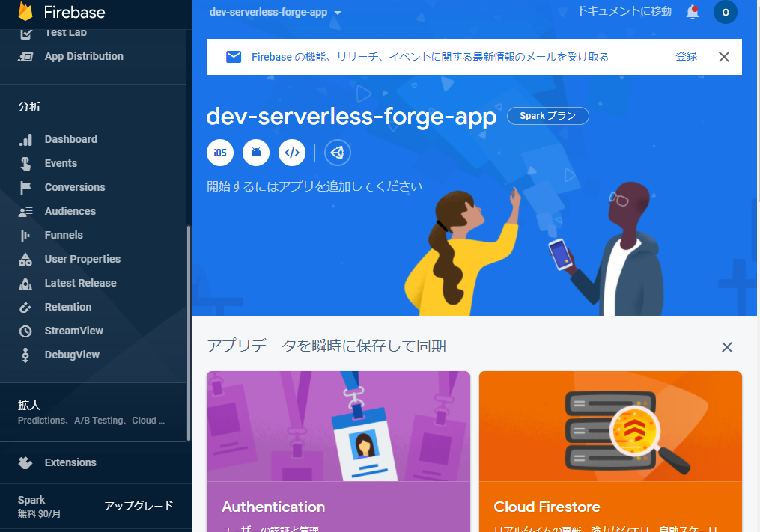760x532 pixels.
Task: Open Conversions menu item
Action: click(x=75, y=187)
